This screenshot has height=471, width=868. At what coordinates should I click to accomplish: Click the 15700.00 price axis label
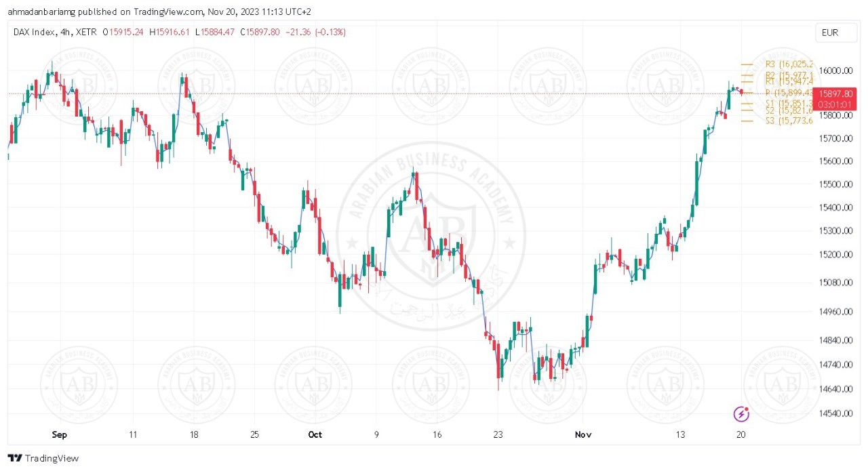[835, 138]
